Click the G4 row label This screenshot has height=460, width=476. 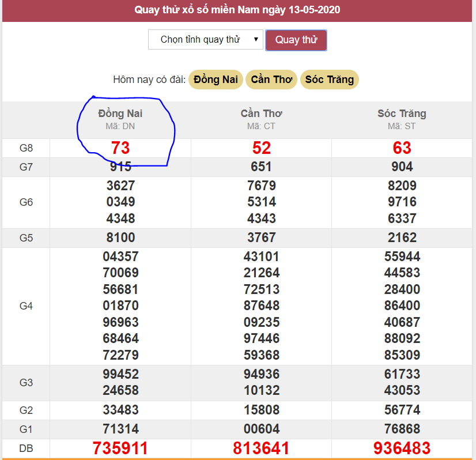(26, 306)
